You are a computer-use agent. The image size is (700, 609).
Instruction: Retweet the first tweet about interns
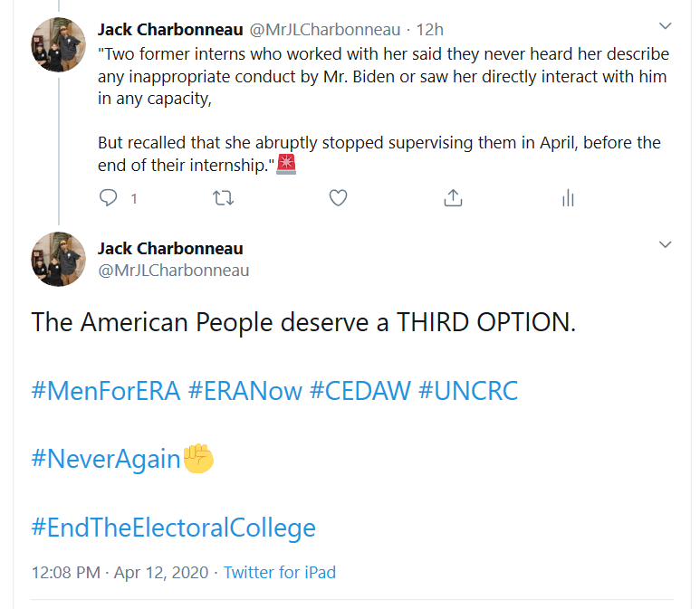pos(223,197)
